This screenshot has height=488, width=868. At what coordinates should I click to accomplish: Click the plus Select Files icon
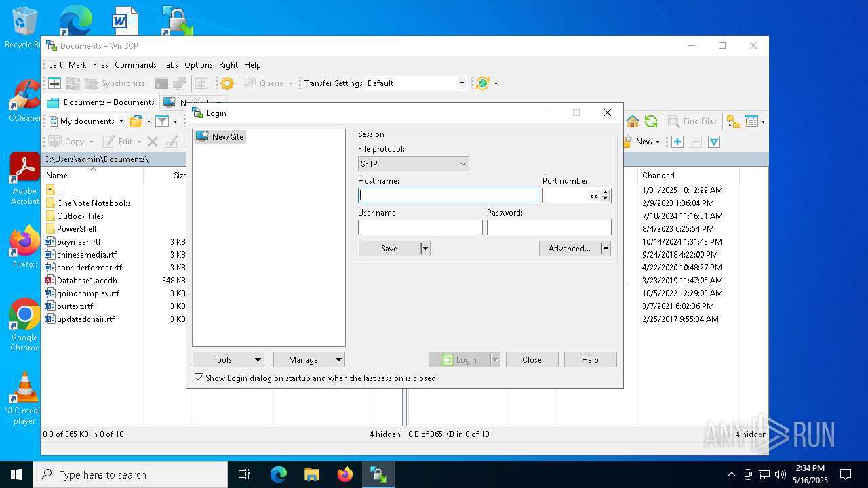click(x=677, y=142)
